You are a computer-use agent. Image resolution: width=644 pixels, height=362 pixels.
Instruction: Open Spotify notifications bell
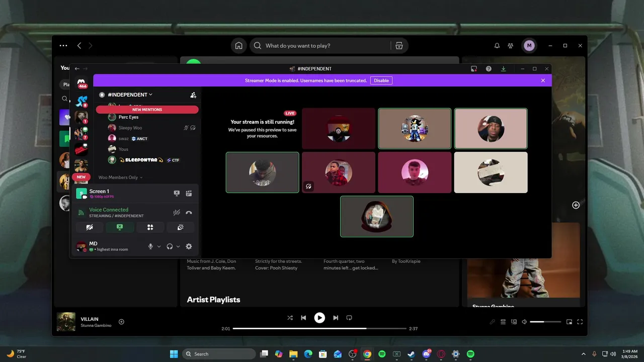(497, 46)
